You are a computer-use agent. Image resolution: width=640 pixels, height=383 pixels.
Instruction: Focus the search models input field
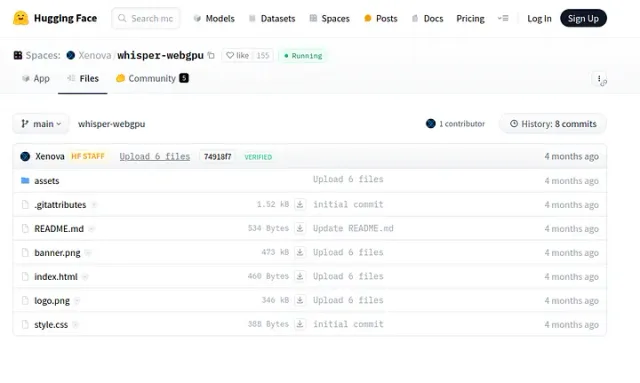point(146,18)
